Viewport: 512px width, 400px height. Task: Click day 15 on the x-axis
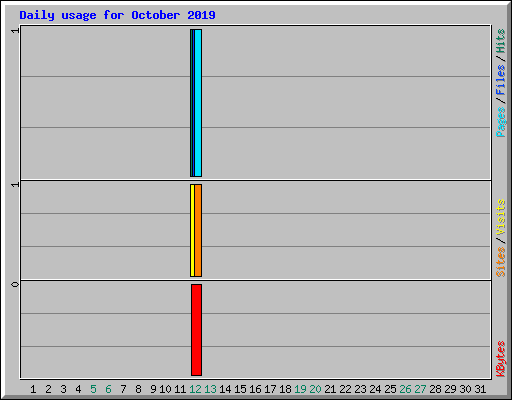[x=240, y=389]
